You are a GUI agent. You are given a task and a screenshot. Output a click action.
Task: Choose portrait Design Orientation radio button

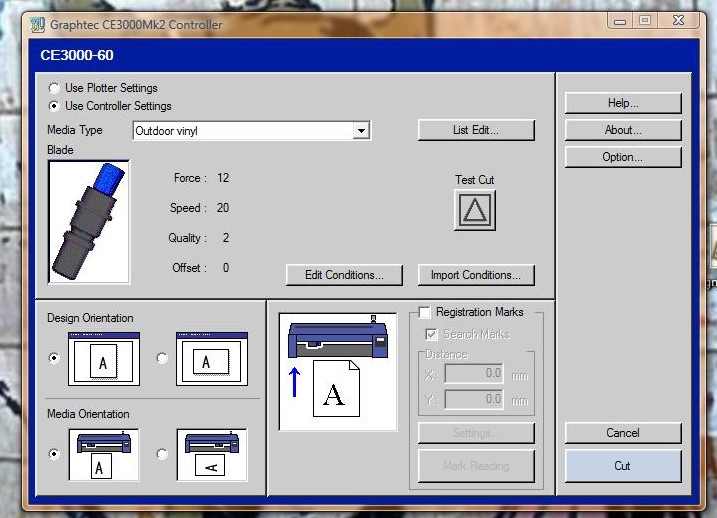(54, 358)
